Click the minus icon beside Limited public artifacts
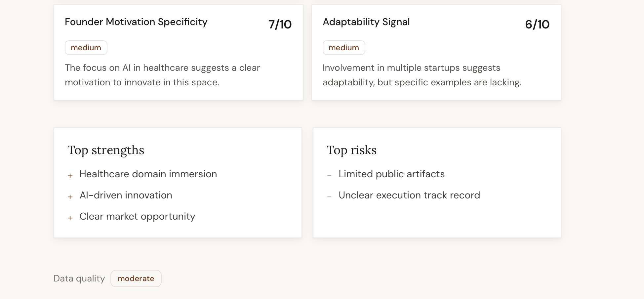The width and height of the screenshot is (644, 299). [x=329, y=176]
